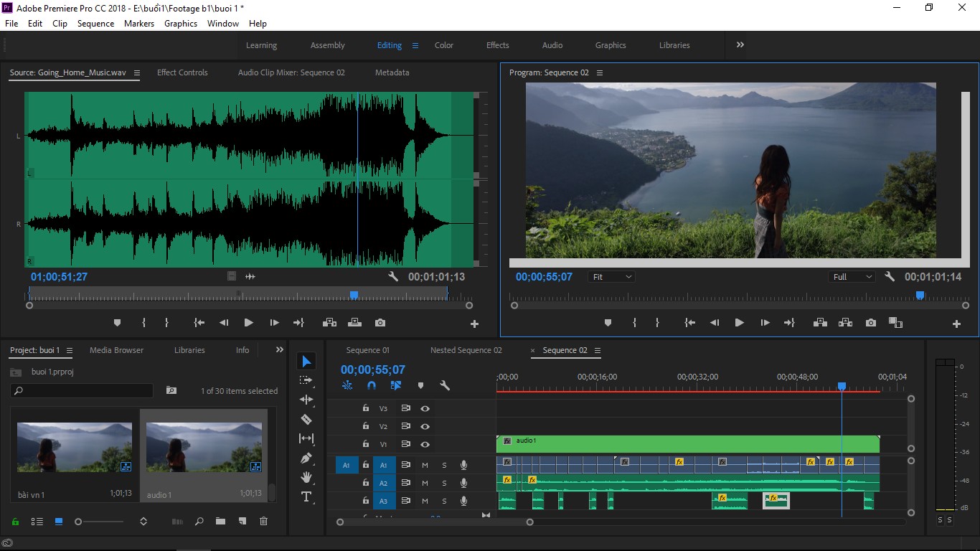
Task: Select the Slip tool
Action: pos(306,438)
